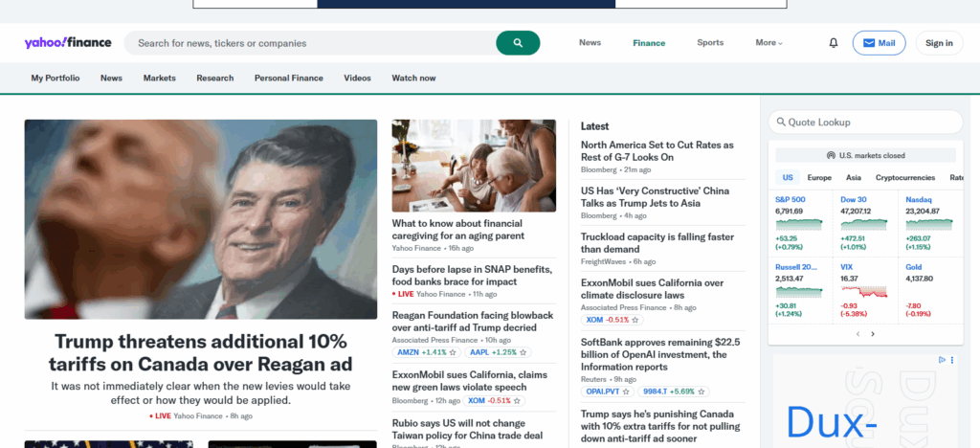
Task: Click the green search magnifier button
Action: pyautogui.click(x=518, y=43)
